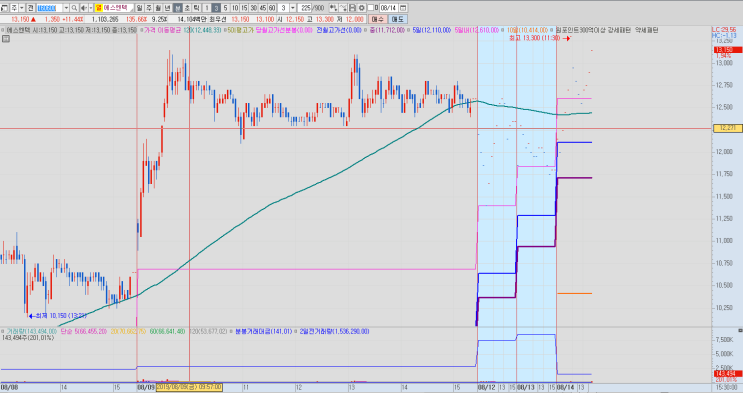
Task: Choose the 15-minute interval button
Action: pos(244,8)
